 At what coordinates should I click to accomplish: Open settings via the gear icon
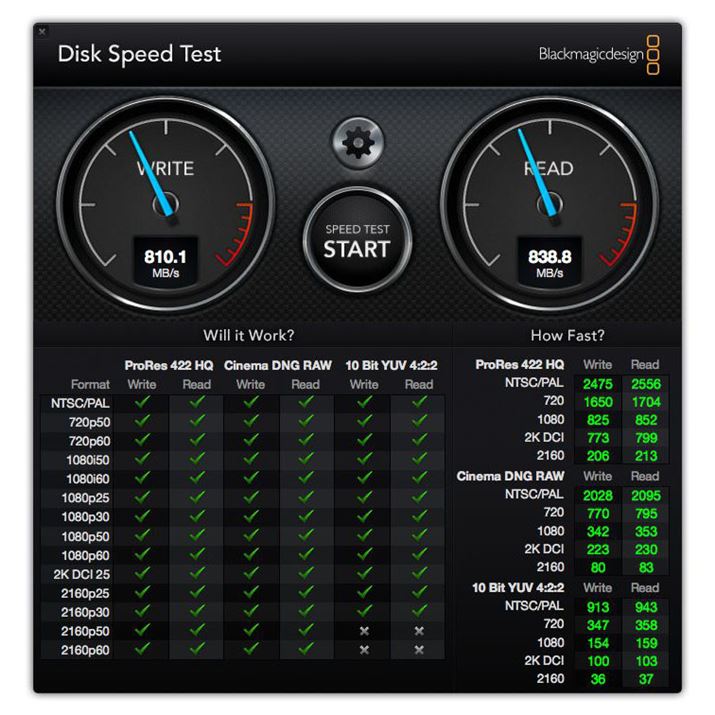358,143
